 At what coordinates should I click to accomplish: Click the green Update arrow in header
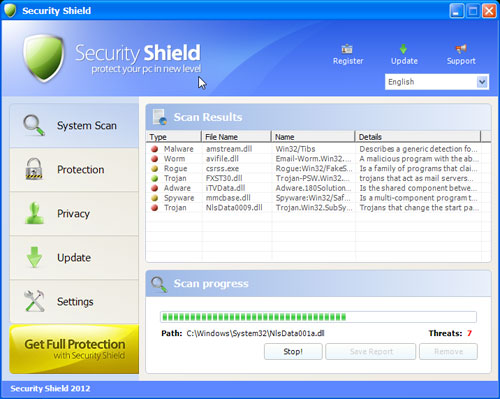403,49
